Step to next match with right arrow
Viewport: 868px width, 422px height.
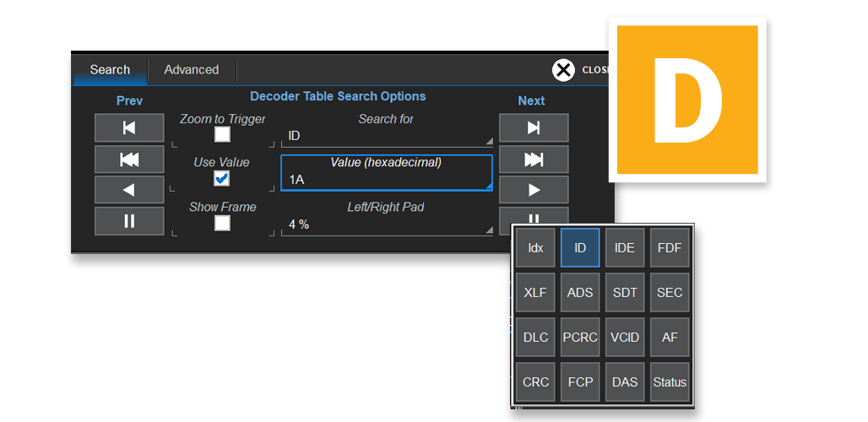tap(534, 190)
